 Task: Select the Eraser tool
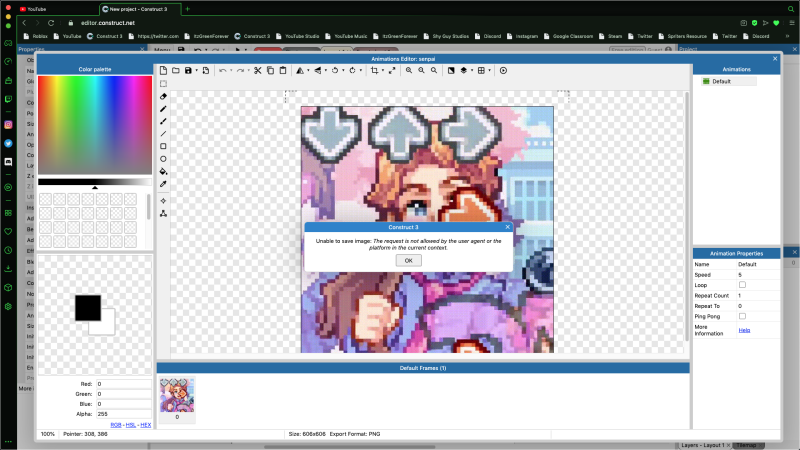tap(163, 96)
